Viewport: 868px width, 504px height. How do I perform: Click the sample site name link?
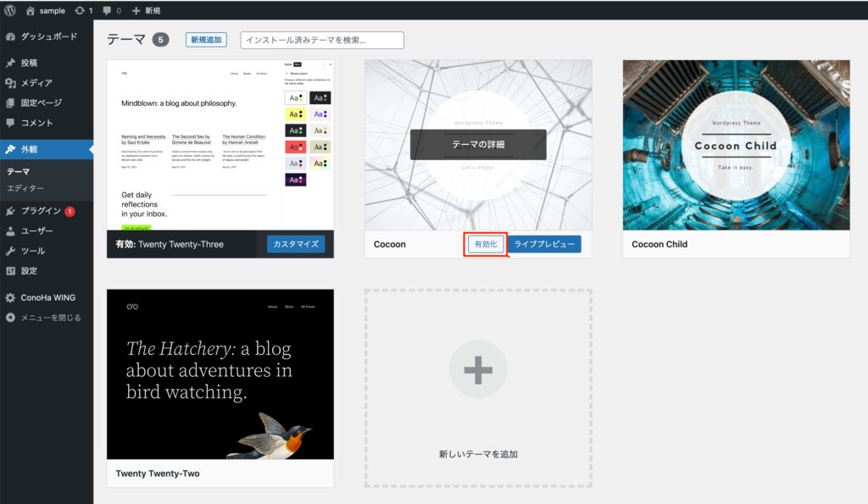[52, 10]
